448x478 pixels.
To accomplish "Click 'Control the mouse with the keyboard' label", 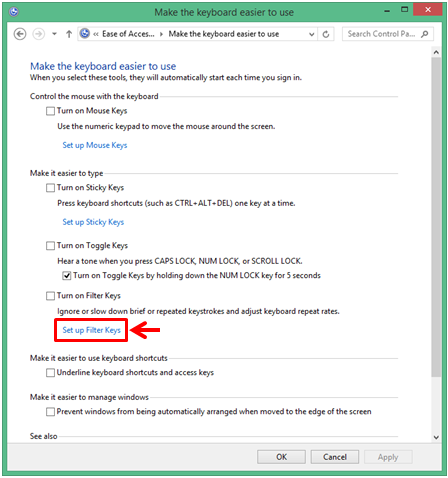I will pos(94,96).
